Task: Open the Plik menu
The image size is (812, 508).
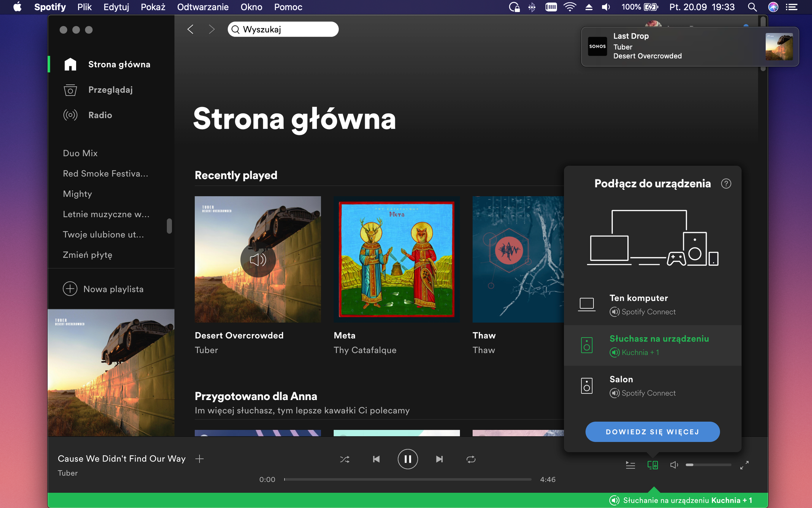Action: [x=85, y=7]
